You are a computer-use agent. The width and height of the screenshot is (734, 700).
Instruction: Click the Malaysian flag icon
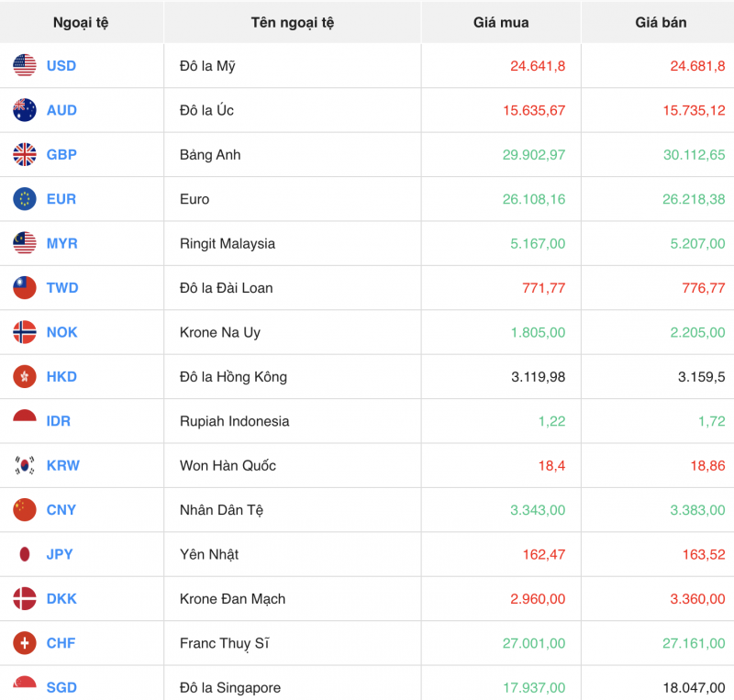tap(25, 243)
